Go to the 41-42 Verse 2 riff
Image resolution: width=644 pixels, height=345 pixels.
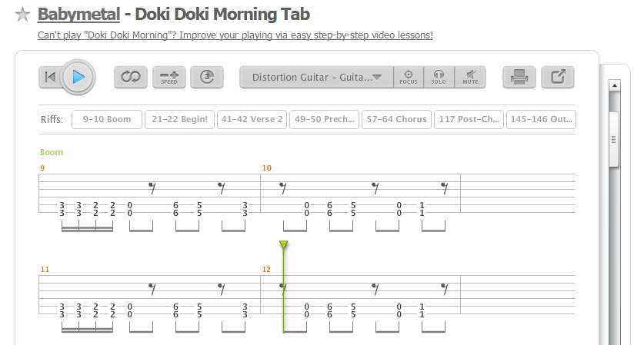tap(252, 119)
